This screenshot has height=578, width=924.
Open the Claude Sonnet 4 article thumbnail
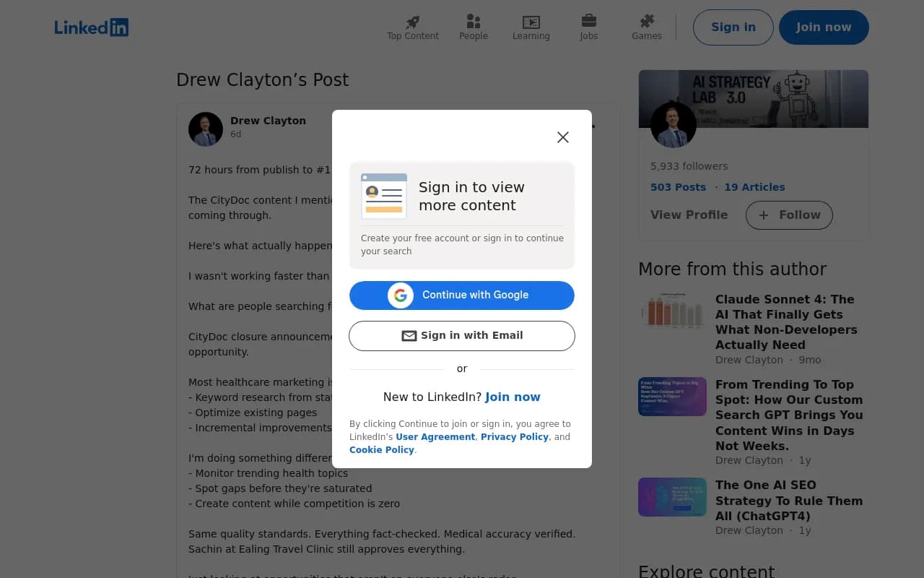click(x=672, y=311)
